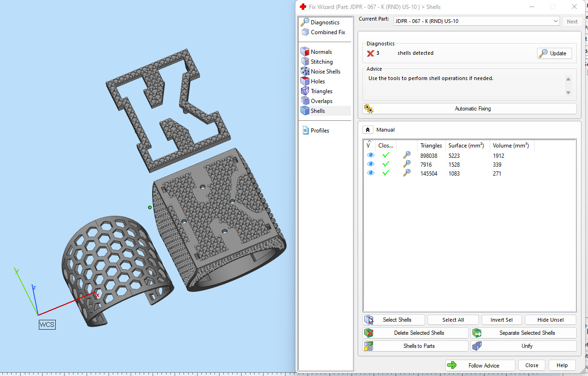Open Help for the Fix Wizard
Viewport: 588px width, 376px height.
(562, 366)
